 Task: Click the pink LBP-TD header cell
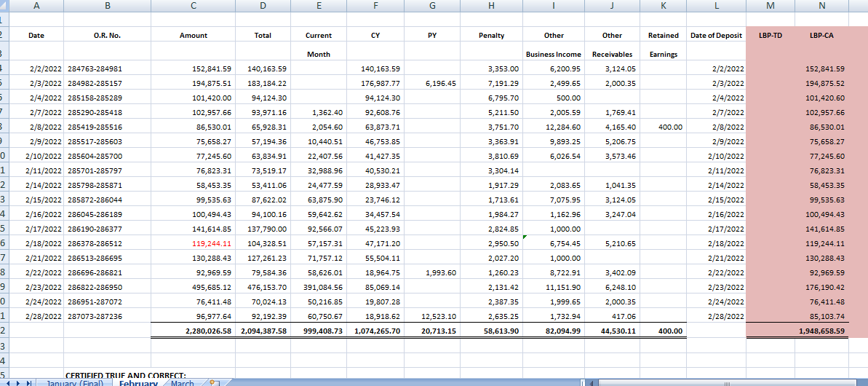[x=771, y=35]
